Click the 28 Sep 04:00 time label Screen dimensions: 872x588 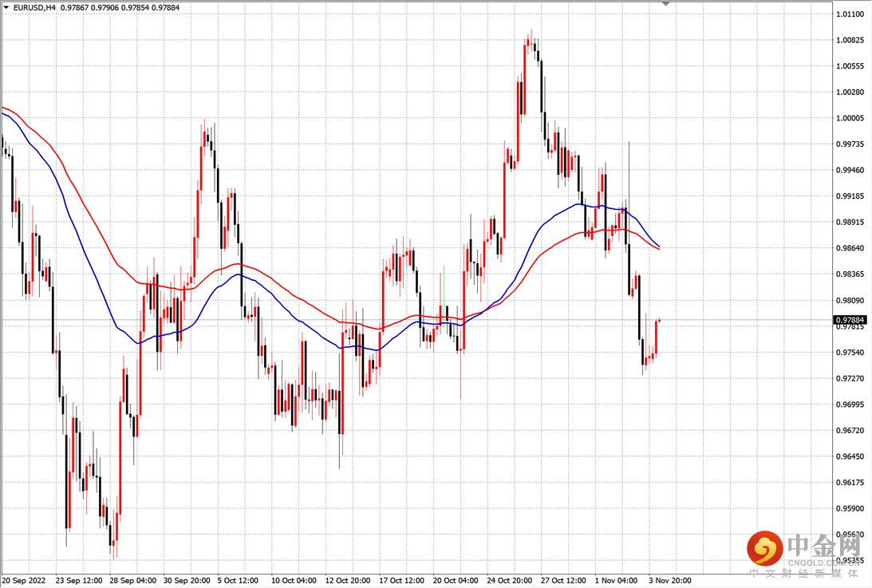coord(133,581)
